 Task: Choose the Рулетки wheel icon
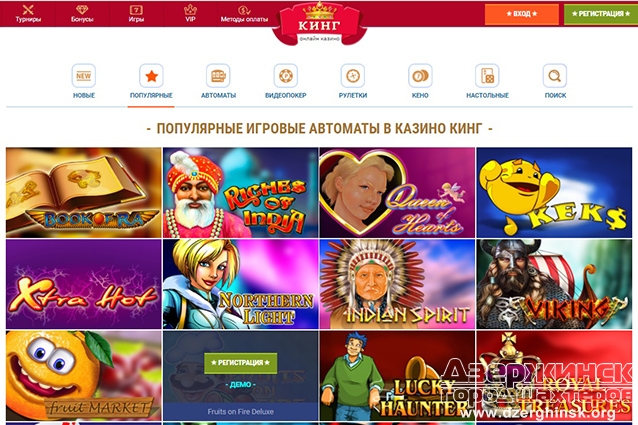coord(353,76)
